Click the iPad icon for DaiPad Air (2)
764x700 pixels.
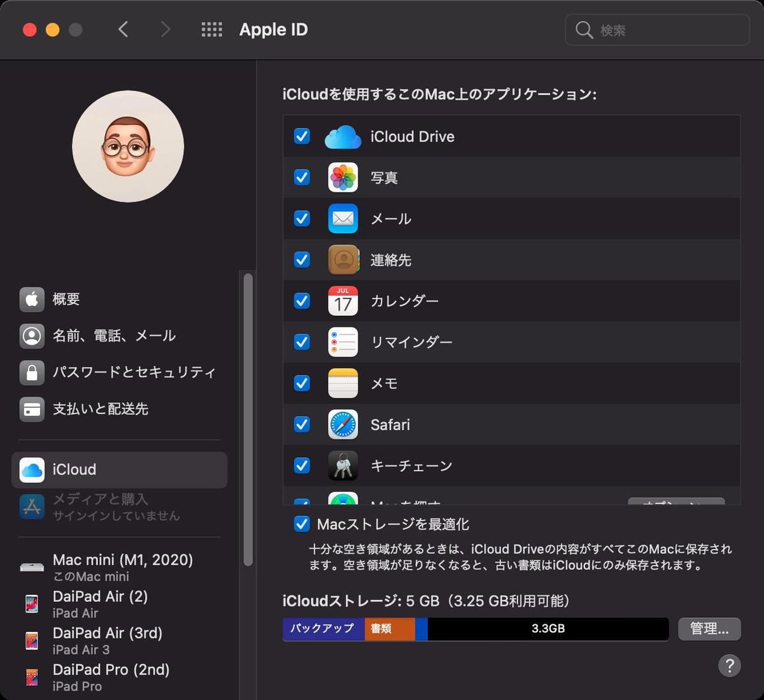tap(32, 603)
